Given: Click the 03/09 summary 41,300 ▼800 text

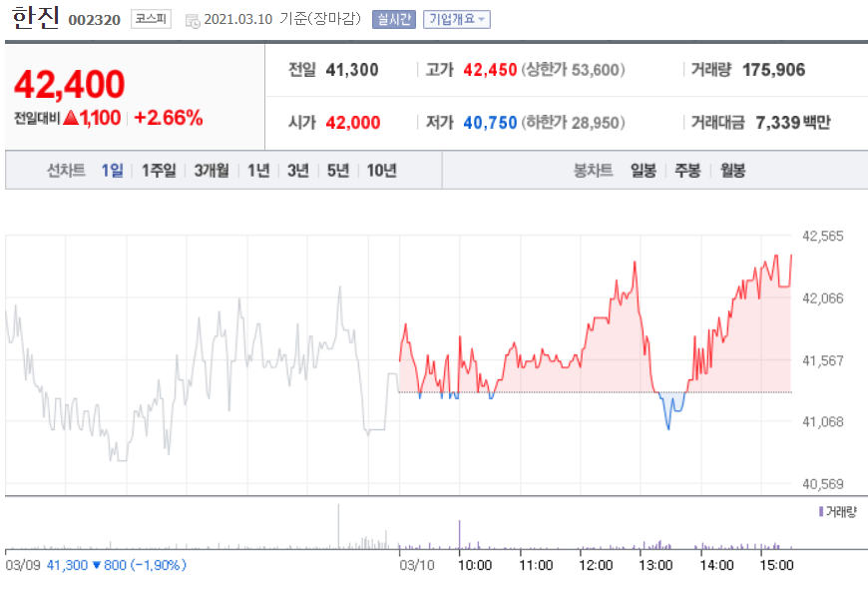Looking at the screenshot, I should 117,565.
